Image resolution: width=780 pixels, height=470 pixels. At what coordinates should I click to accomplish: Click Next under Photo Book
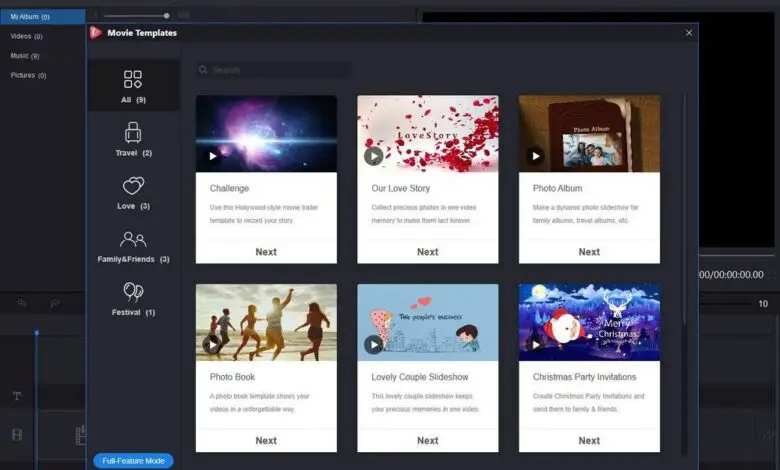pos(266,441)
